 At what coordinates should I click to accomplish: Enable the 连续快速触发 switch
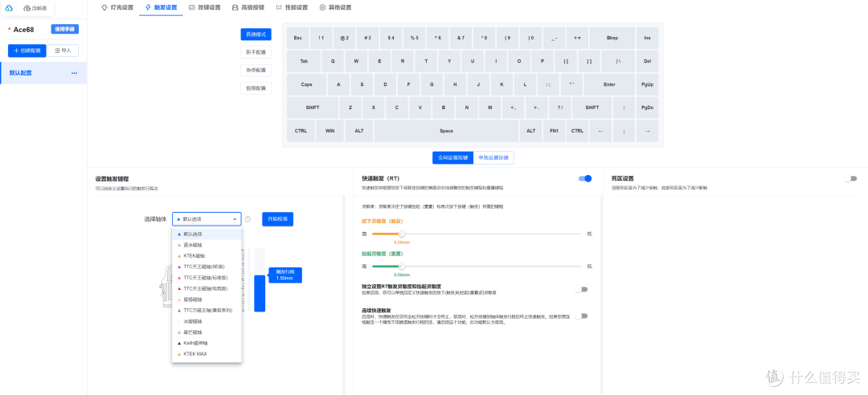click(x=581, y=316)
